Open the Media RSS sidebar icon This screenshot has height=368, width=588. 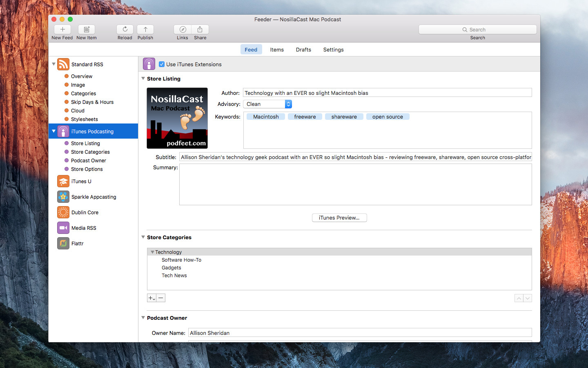[63, 228]
